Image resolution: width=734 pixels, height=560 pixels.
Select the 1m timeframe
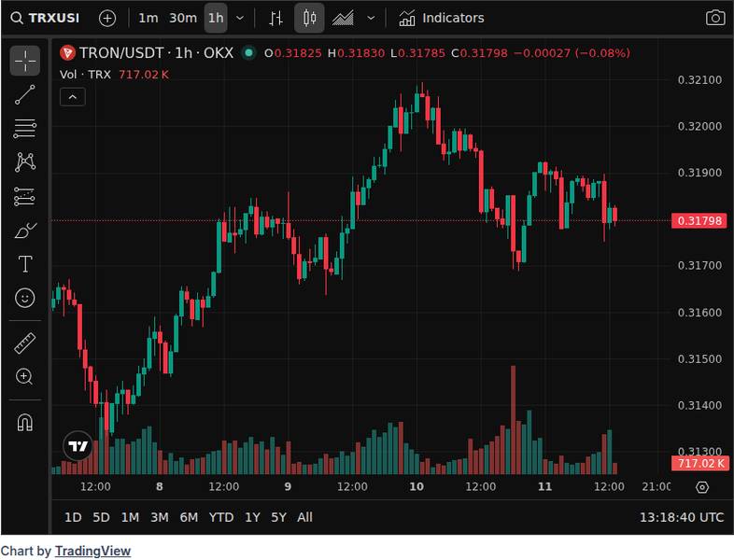[148, 19]
